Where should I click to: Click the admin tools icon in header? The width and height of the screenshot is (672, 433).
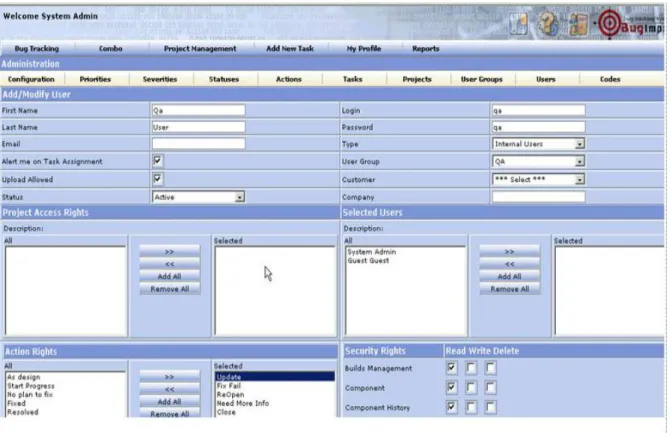click(519, 24)
